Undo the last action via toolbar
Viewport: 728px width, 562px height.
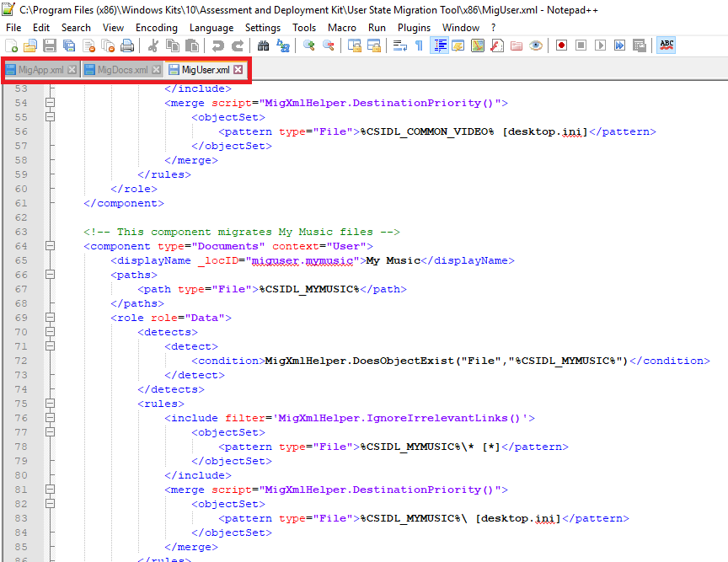coord(217,45)
